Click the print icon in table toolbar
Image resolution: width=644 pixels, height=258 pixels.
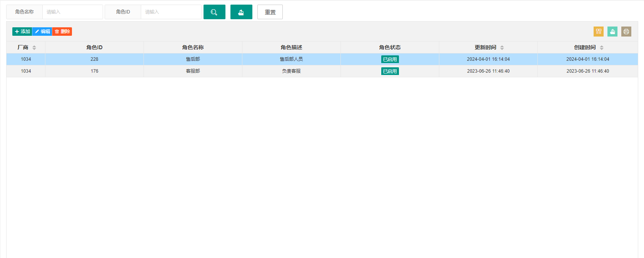[x=626, y=32]
